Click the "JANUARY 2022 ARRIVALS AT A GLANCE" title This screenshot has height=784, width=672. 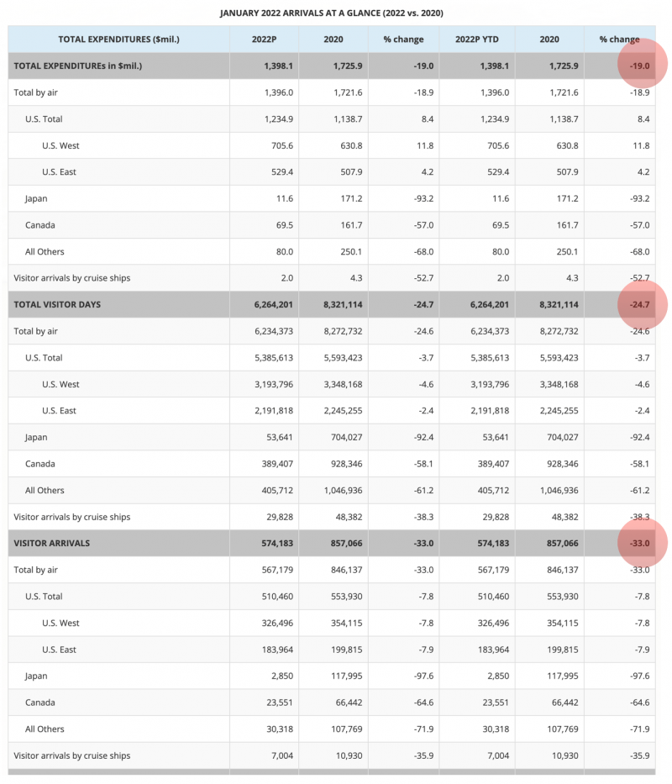click(x=332, y=13)
